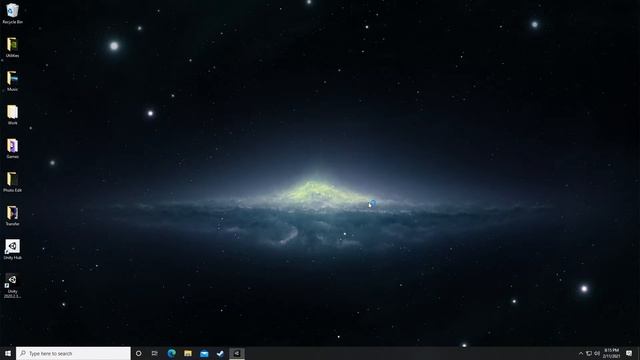
Task: Select the Music folder on desktop
Action: pos(12,81)
